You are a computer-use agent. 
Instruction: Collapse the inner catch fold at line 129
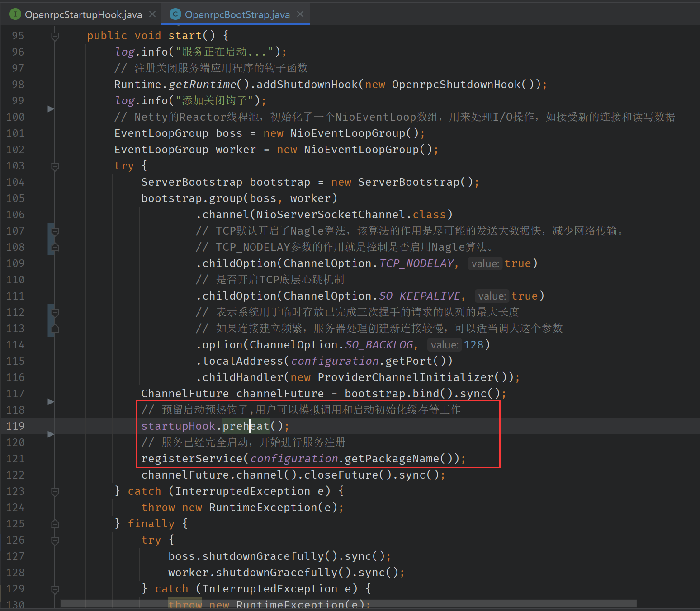pos(55,589)
